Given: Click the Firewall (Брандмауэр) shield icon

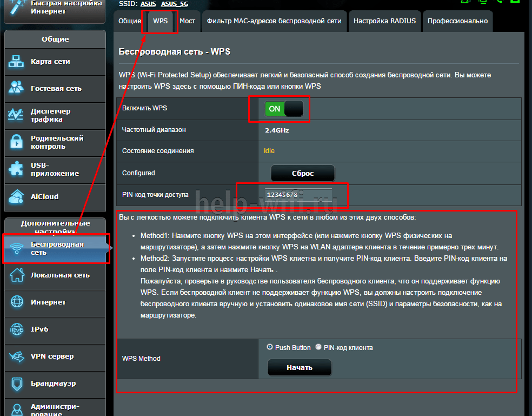Looking at the screenshot, I should click(16, 383).
